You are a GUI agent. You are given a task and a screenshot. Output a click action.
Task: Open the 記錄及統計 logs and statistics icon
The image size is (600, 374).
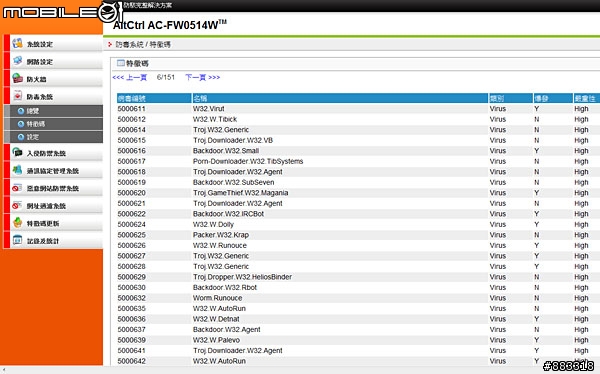point(17,240)
